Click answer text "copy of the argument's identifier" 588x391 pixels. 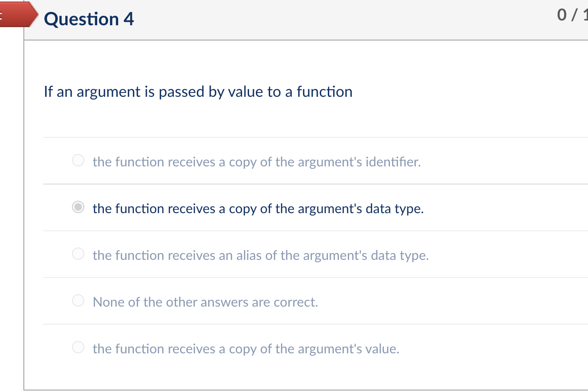257,162
